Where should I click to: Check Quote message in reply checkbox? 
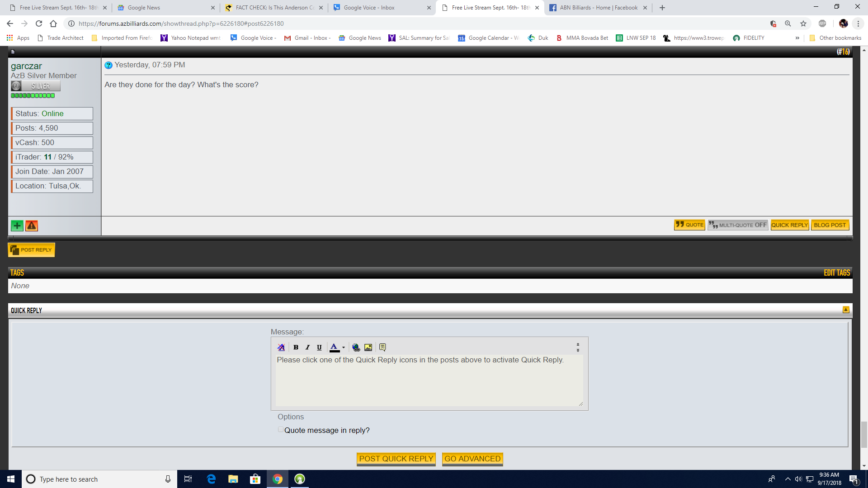(x=281, y=430)
